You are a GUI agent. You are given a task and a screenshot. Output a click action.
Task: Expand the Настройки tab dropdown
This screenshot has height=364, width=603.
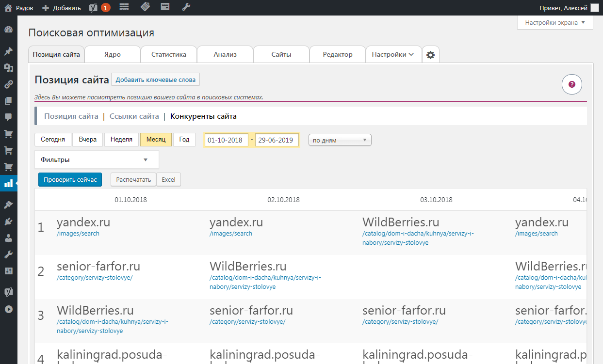click(393, 55)
